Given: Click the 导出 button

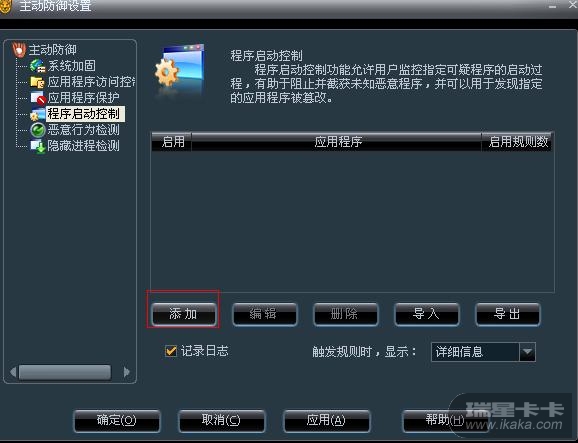Looking at the screenshot, I should pyautogui.click(x=508, y=314).
